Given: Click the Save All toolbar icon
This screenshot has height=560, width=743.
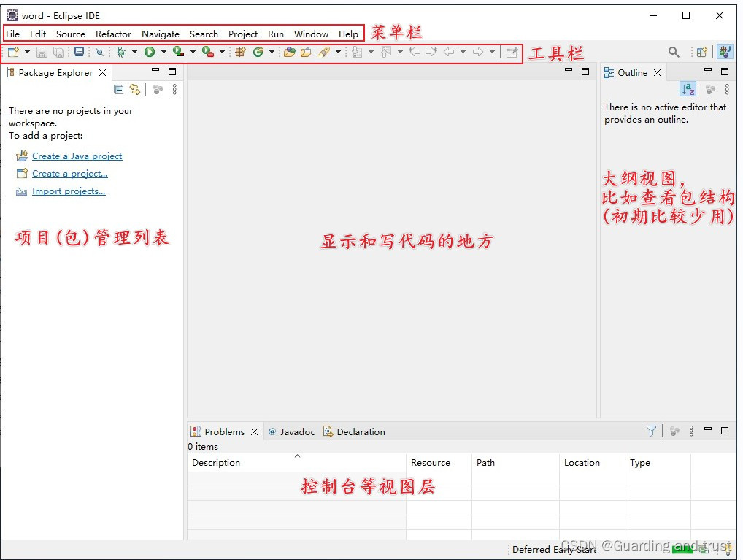Looking at the screenshot, I should click(x=59, y=52).
